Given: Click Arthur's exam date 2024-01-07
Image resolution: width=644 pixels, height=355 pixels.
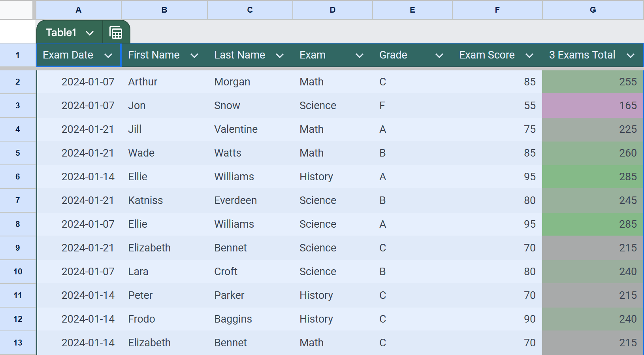Looking at the screenshot, I should pos(79,82).
